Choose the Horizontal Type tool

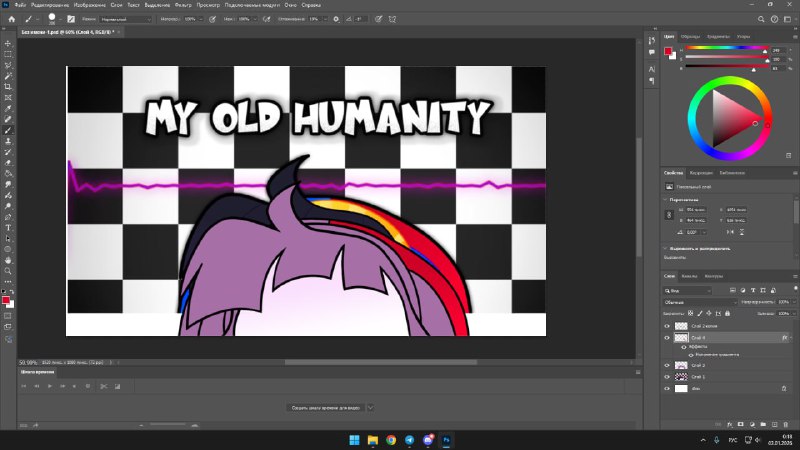8,228
